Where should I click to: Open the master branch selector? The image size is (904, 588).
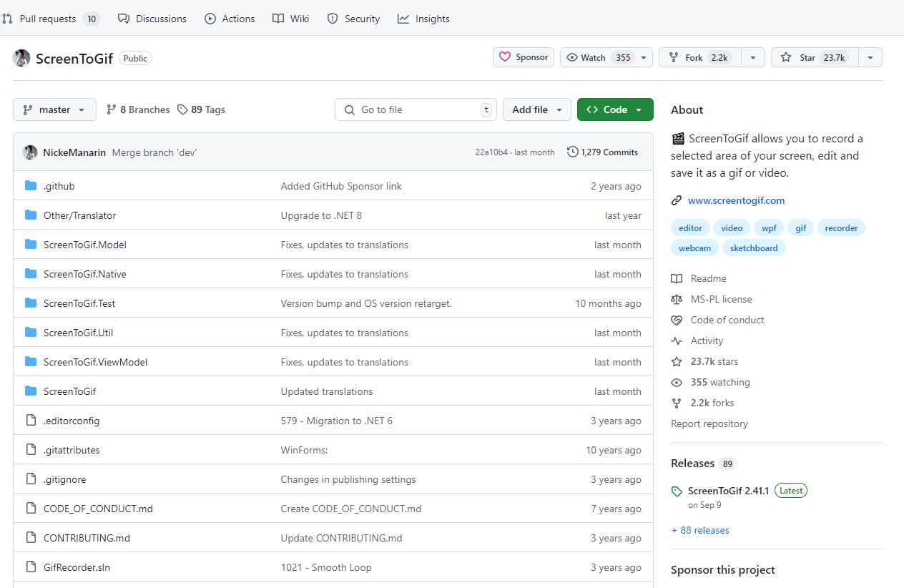(54, 109)
